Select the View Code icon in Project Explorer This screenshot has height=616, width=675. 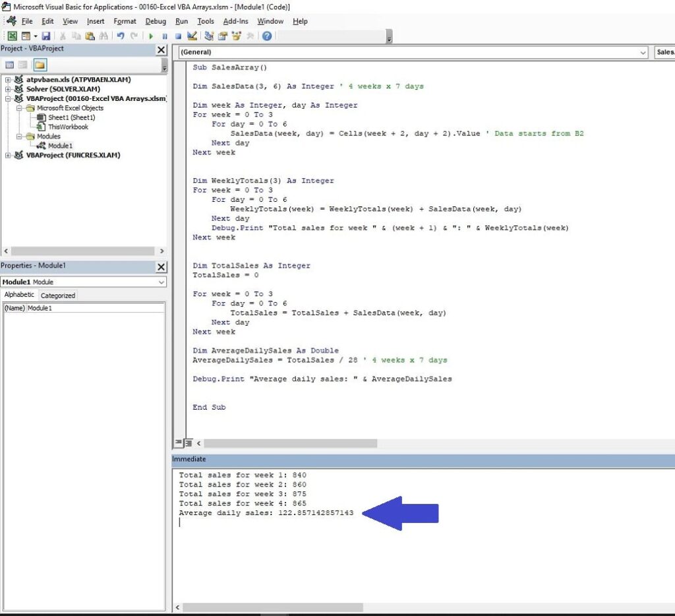(x=10, y=65)
